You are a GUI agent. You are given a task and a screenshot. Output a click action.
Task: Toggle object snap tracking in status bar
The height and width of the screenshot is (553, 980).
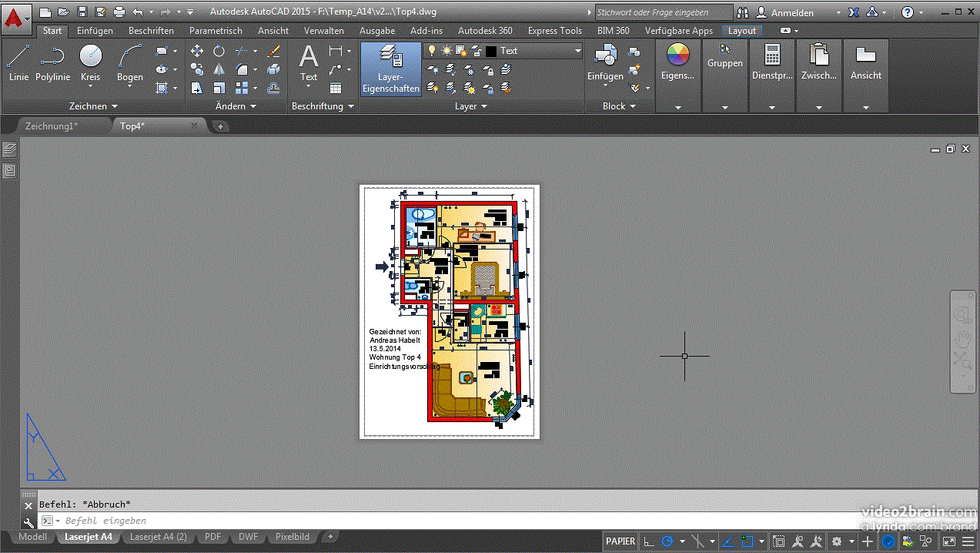click(726, 541)
